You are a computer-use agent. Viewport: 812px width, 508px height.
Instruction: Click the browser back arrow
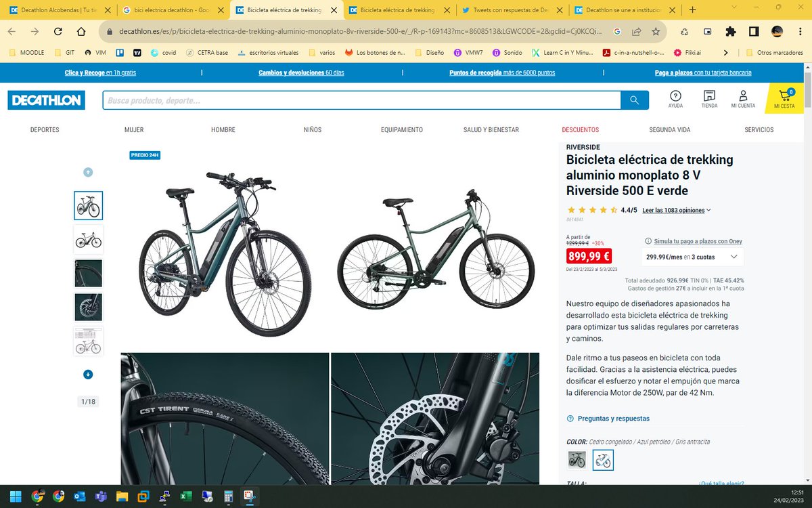click(13, 31)
